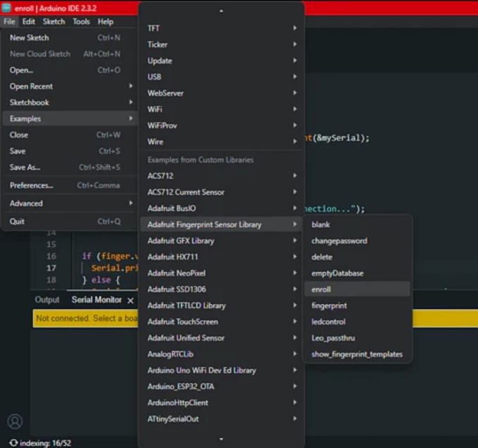The width and height of the screenshot is (478, 448).
Task: Click the scroll-up arrow atop Examples list
Action: click(x=221, y=11)
